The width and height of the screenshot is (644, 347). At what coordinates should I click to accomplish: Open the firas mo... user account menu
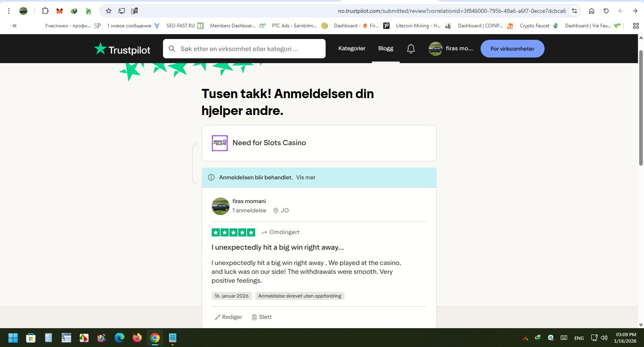pyautogui.click(x=451, y=49)
